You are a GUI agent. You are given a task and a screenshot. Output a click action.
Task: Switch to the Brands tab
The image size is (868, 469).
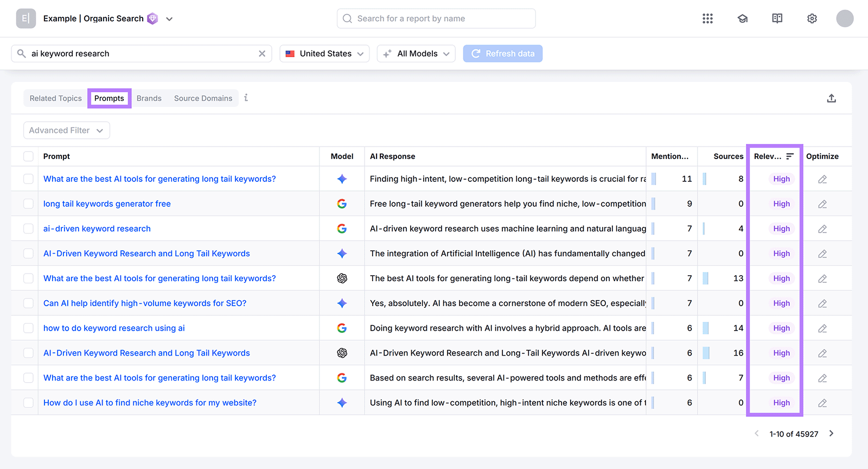click(149, 98)
